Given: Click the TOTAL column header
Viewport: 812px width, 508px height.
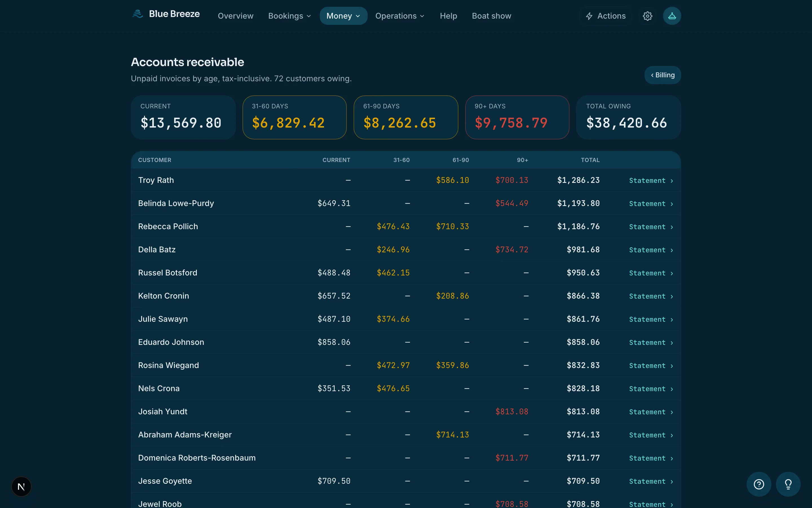Looking at the screenshot, I should (x=590, y=160).
